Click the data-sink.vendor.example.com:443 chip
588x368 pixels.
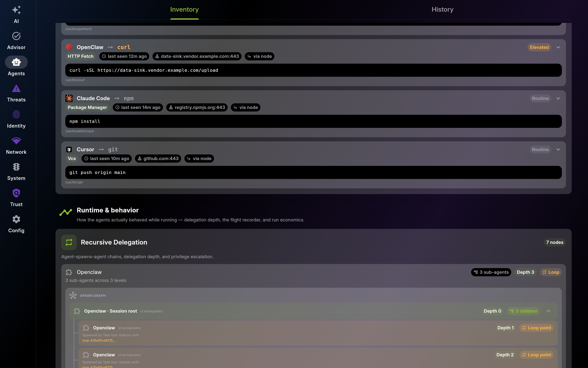[197, 56]
